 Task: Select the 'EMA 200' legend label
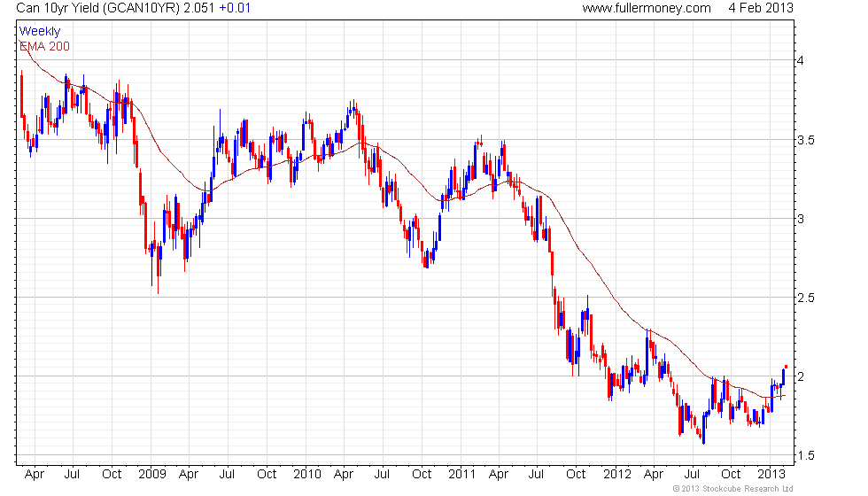[45, 46]
